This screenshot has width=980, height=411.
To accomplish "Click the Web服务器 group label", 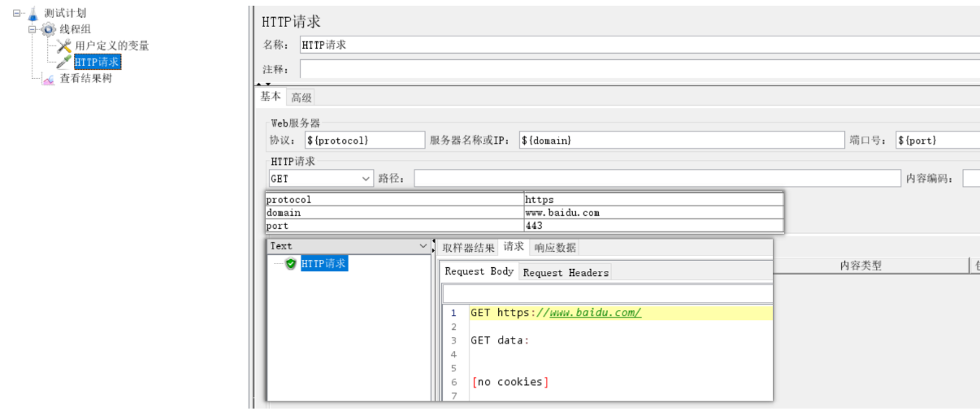I will (x=296, y=123).
